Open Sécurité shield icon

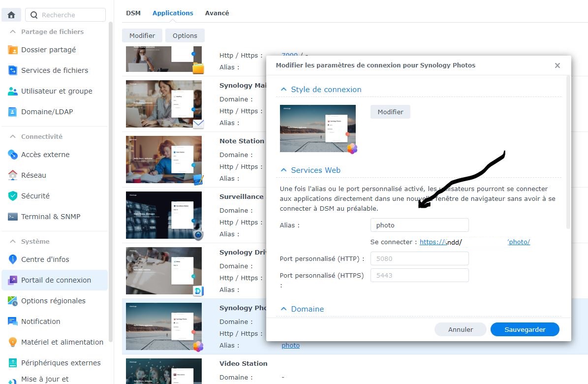[x=13, y=195]
